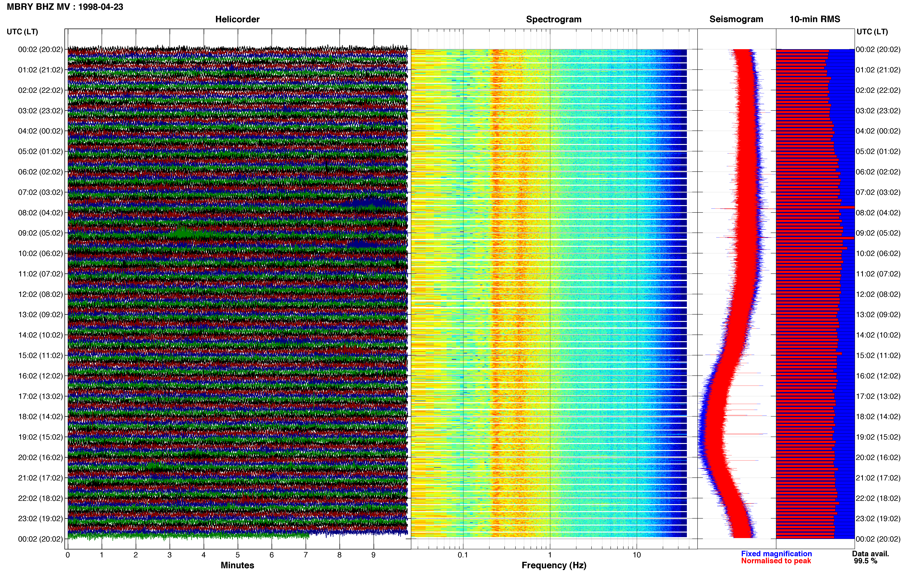Image resolution: width=924 pixels, height=578 pixels.
Task: Click minute tick label '7' under Helicorder
Action: 306,555
